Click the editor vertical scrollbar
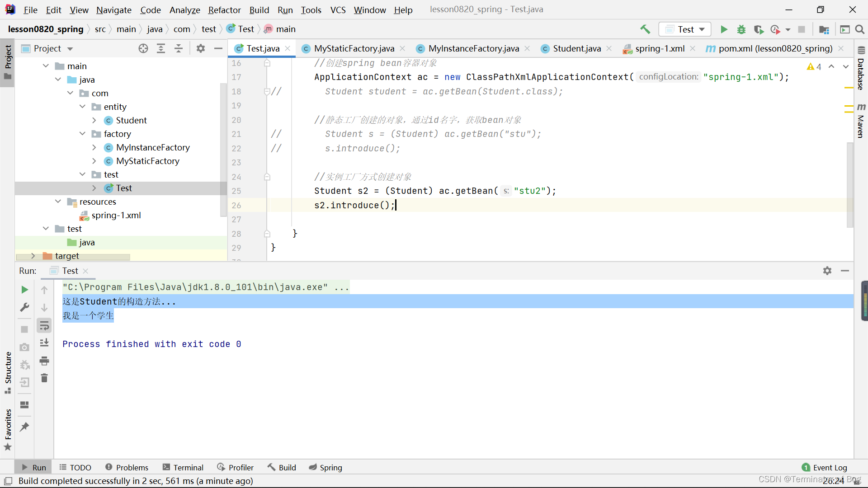 click(x=849, y=185)
